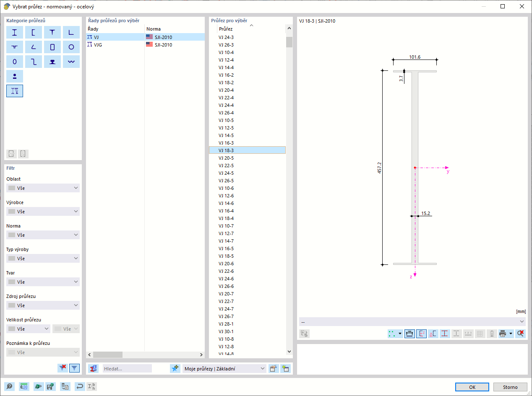Click the series list horizontal scrollbar thumb

coord(107,355)
